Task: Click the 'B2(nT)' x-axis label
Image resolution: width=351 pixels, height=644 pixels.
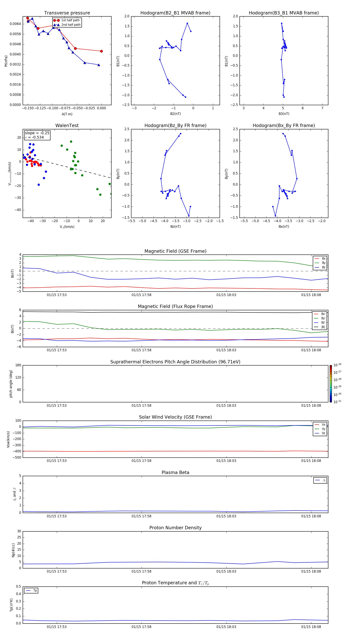Action: click(175, 114)
